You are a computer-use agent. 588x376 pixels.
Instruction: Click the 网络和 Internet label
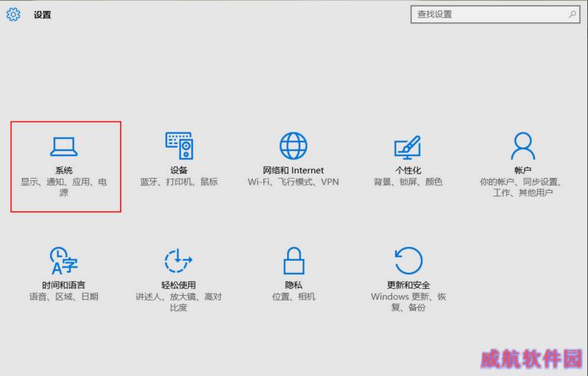coord(293,171)
